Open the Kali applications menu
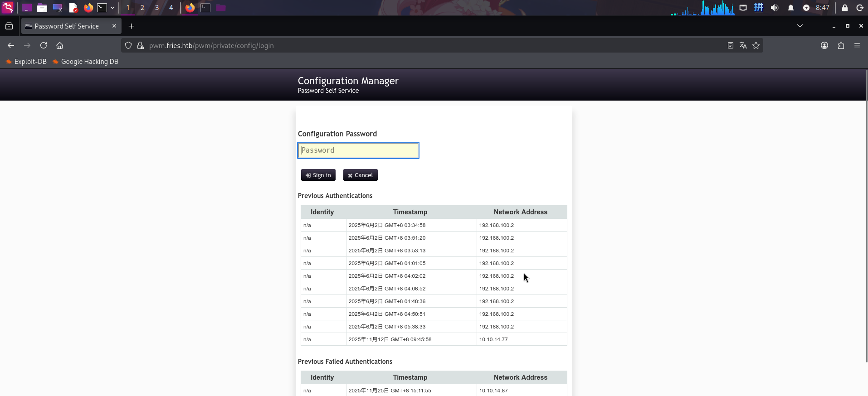868x396 pixels. pyautogui.click(x=8, y=7)
